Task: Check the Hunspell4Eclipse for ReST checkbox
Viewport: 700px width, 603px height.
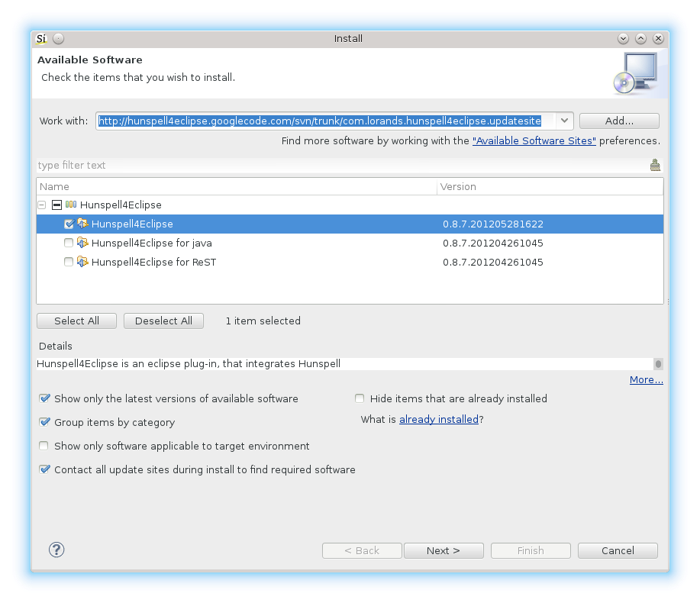Action: click(68, 262)
